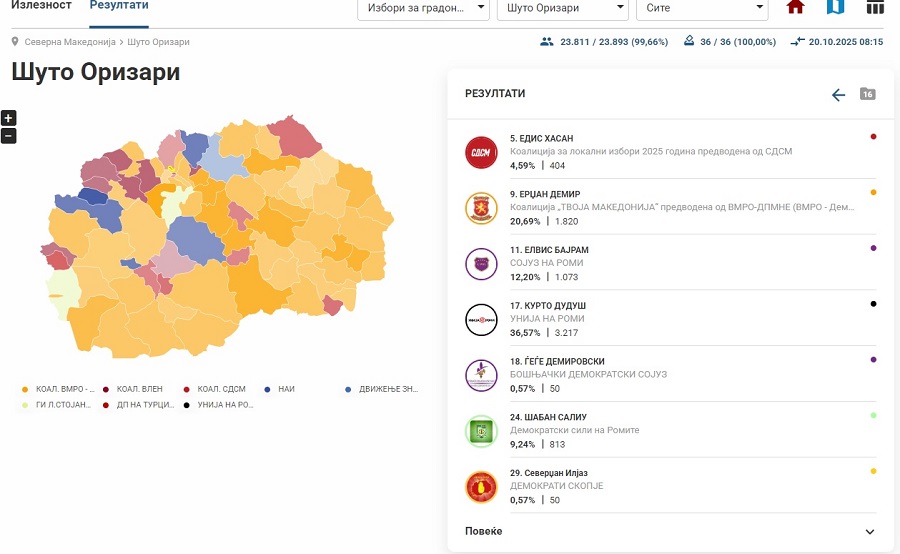
Task: Click the red home icon
Action: 795,8
